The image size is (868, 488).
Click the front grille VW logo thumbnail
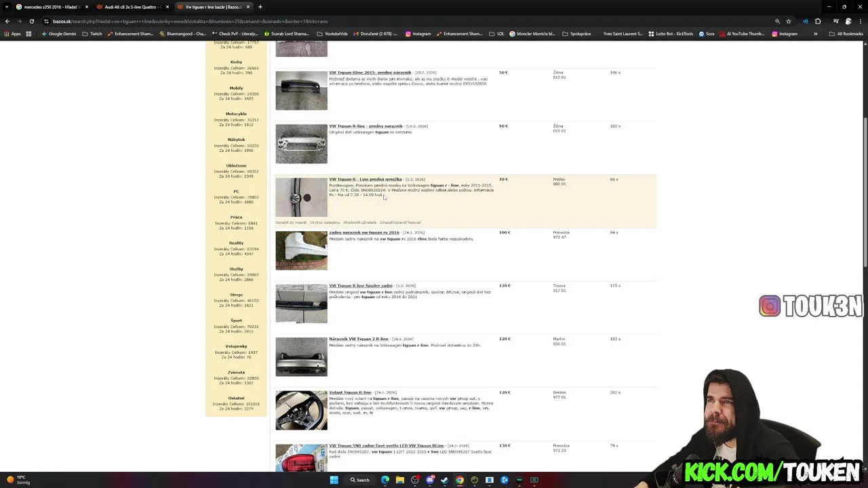[x=301, y=197]
